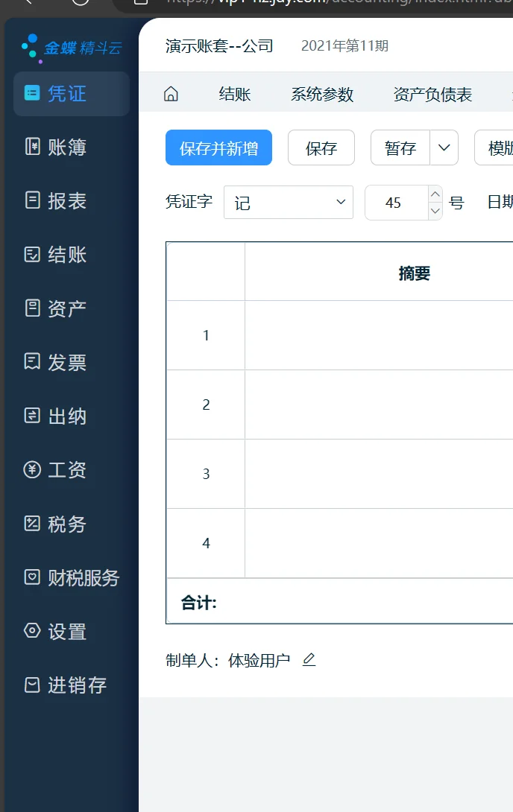The image size is (513, 812).
Task: Click the 保存 button
Action: (321, 148)
